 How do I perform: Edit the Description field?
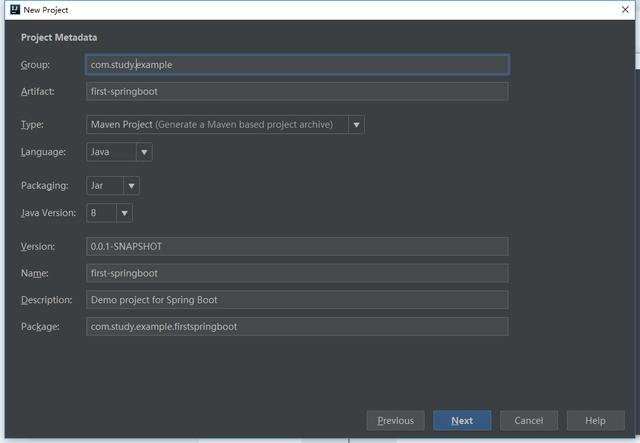tap(297, 300)
